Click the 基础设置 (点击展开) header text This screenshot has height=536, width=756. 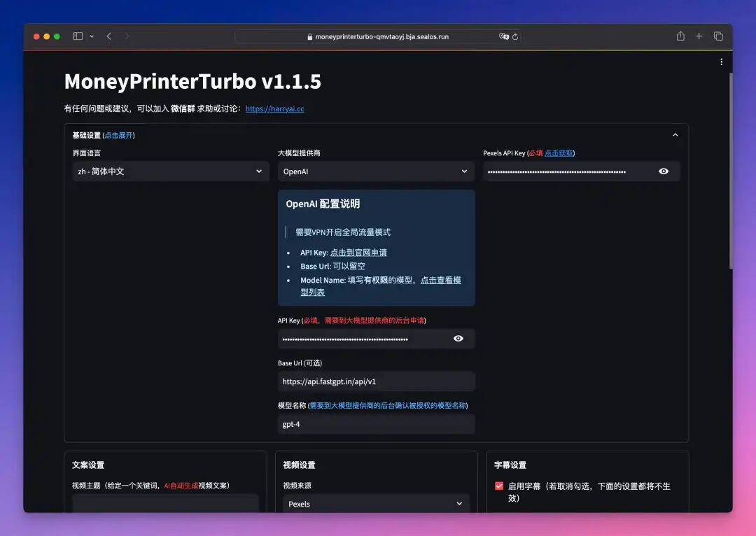click(104, 135)
